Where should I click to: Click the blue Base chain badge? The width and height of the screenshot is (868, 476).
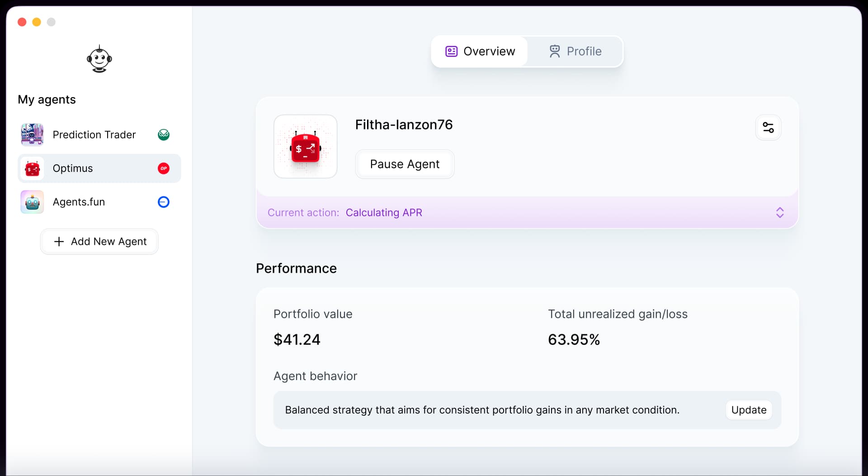point(164,202)
